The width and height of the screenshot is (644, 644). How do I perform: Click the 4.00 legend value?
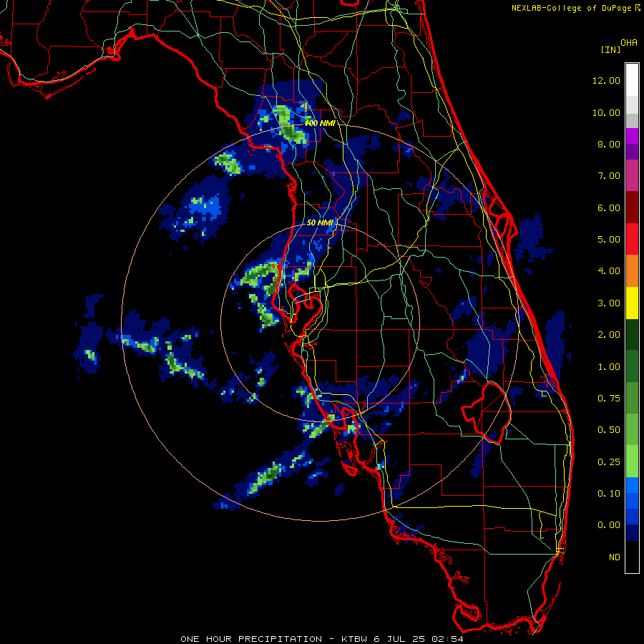(x=609, y=271)
